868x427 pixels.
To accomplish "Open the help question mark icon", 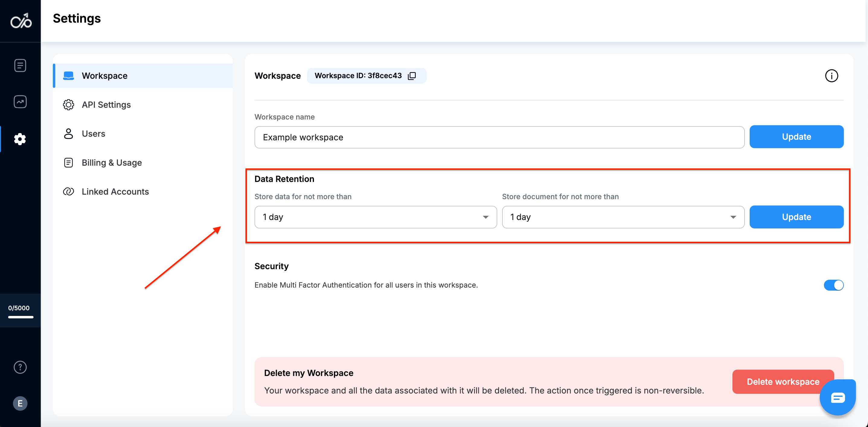I will click(20, 367).
